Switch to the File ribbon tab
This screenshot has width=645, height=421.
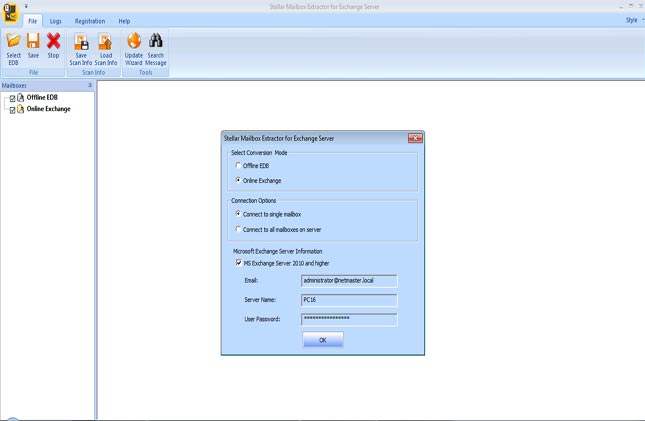32,21
